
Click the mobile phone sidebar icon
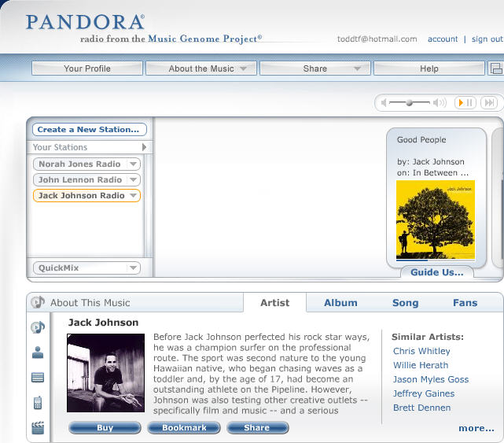point(38,402)
